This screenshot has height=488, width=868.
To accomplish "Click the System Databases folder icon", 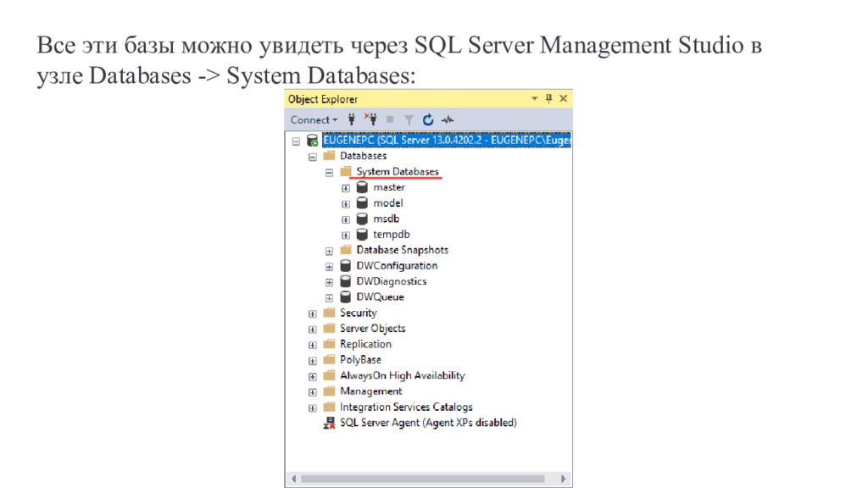I will (346, 171).
